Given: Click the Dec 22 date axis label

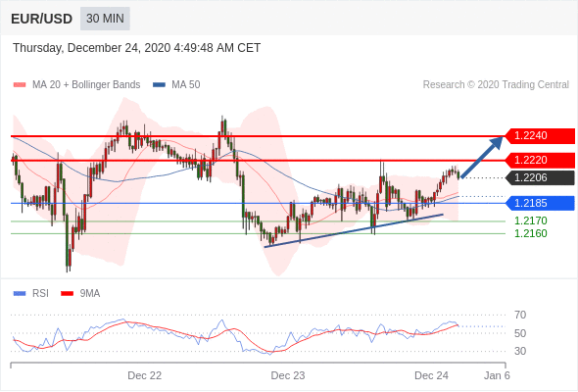Looking at the screenshot, I should coord(145,375).
